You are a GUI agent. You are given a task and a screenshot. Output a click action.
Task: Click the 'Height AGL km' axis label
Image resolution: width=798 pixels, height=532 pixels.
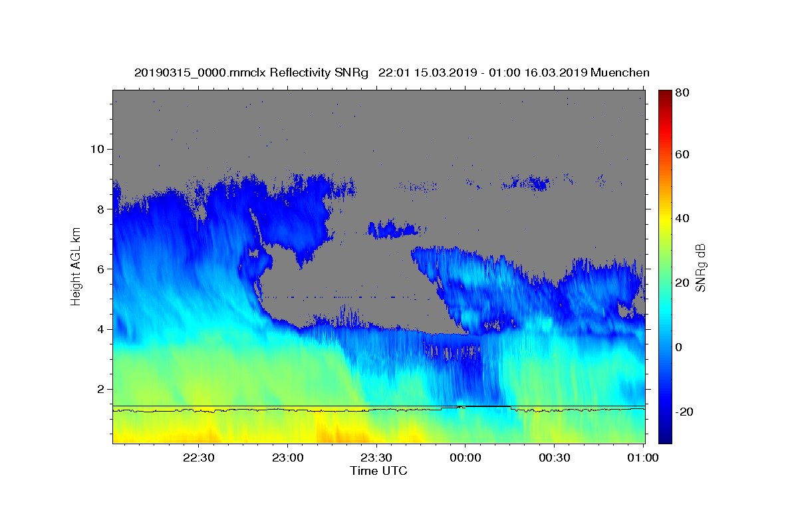click(x=76, y=265)
